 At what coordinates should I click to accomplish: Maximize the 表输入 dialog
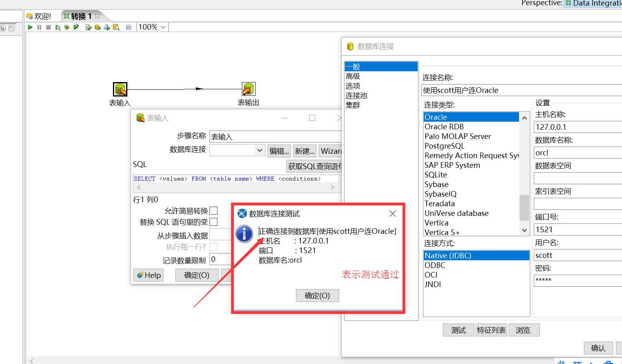point(312,118)
